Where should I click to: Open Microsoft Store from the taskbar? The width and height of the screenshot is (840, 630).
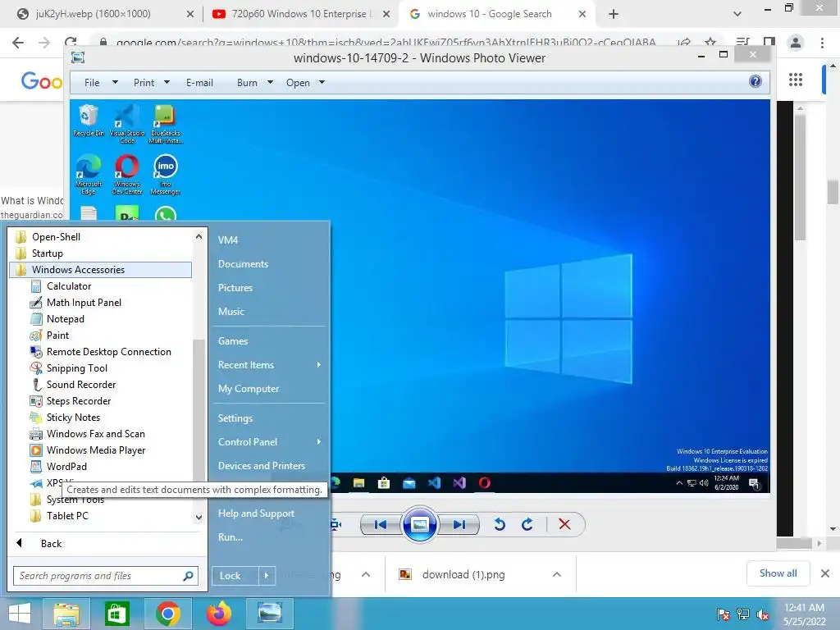(116, 614)
